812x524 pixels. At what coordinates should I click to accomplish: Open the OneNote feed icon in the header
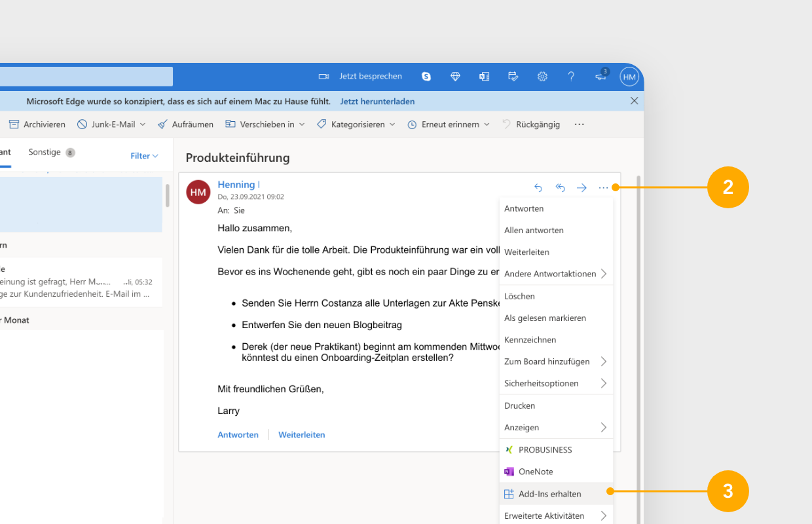[485, 77]
